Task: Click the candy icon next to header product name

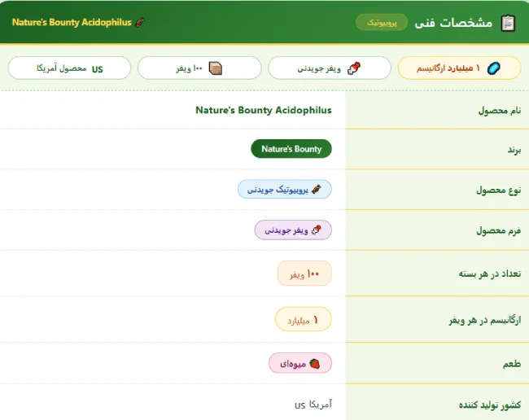Action: [140, 22]
